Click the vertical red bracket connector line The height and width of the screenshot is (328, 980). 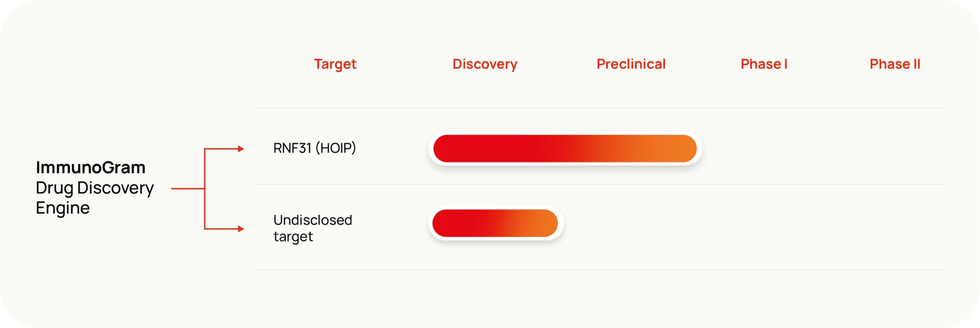click(205, 172)
